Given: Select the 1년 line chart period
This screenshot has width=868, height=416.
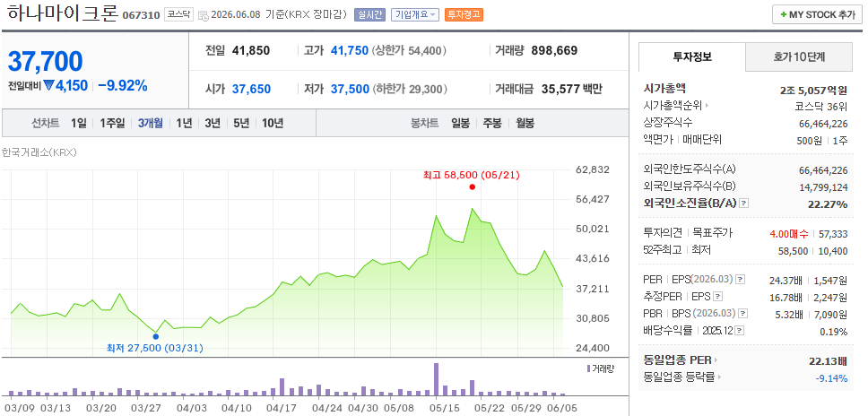Looking at the screenshot, I should (x=184, y=123).
